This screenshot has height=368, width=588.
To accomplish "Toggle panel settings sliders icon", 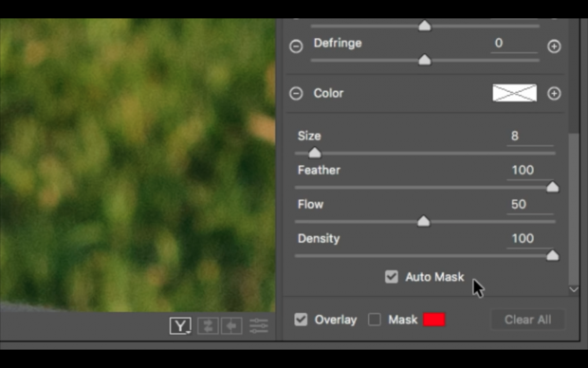I will pyautogui.click(x=259, y=325).
